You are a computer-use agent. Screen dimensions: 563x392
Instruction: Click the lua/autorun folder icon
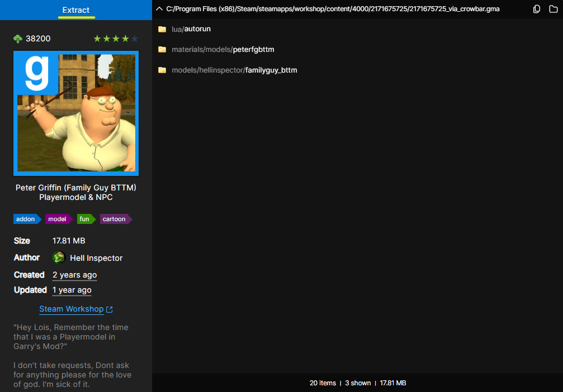162,29
